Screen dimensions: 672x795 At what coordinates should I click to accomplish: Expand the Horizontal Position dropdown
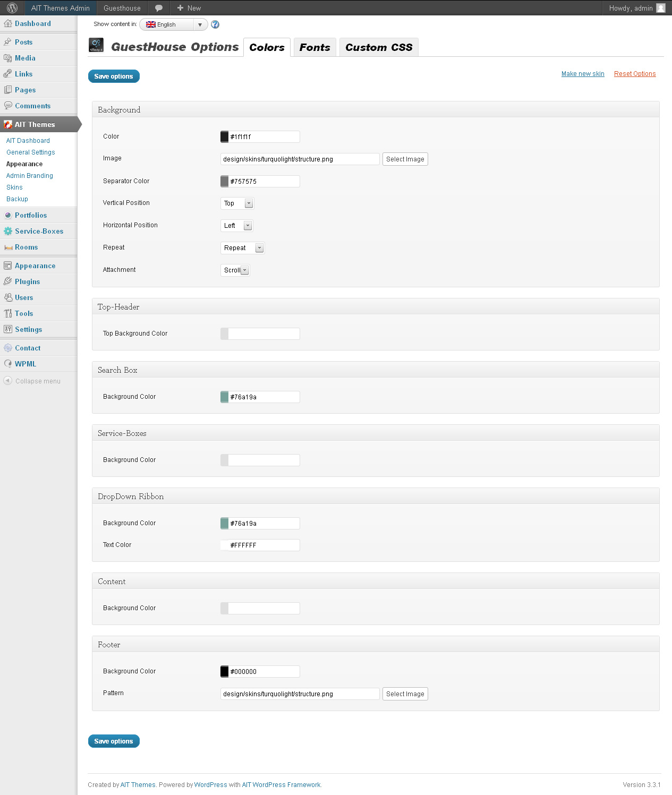pos(236,226)
